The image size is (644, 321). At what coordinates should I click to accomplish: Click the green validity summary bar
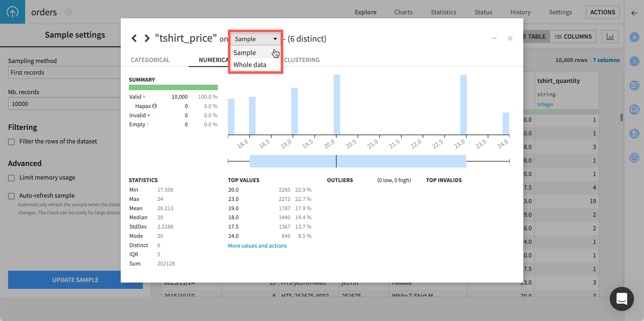pyautogui.click(x=173, y=87)
